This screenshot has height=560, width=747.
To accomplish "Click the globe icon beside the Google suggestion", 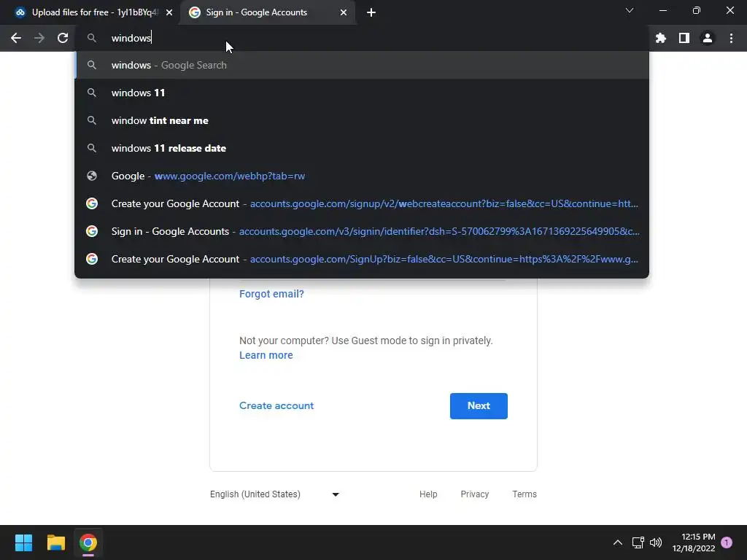I will click(92, 176).
